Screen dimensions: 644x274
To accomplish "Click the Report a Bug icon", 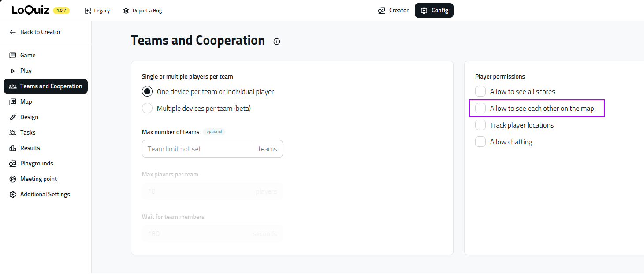I will click(x=126, y=11).
